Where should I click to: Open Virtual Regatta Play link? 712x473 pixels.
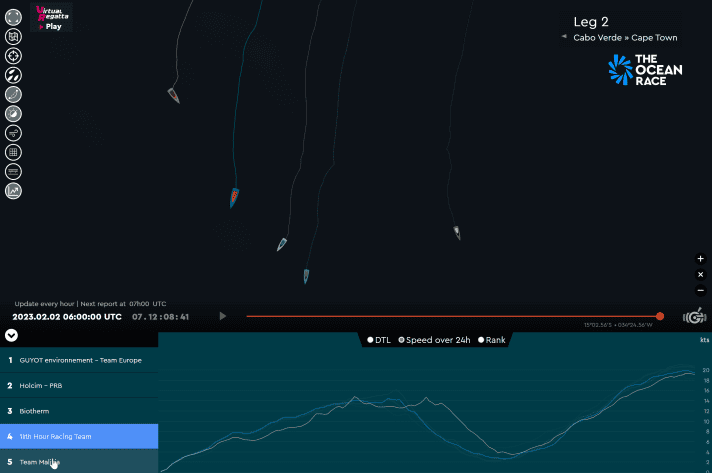coord(52,17)
